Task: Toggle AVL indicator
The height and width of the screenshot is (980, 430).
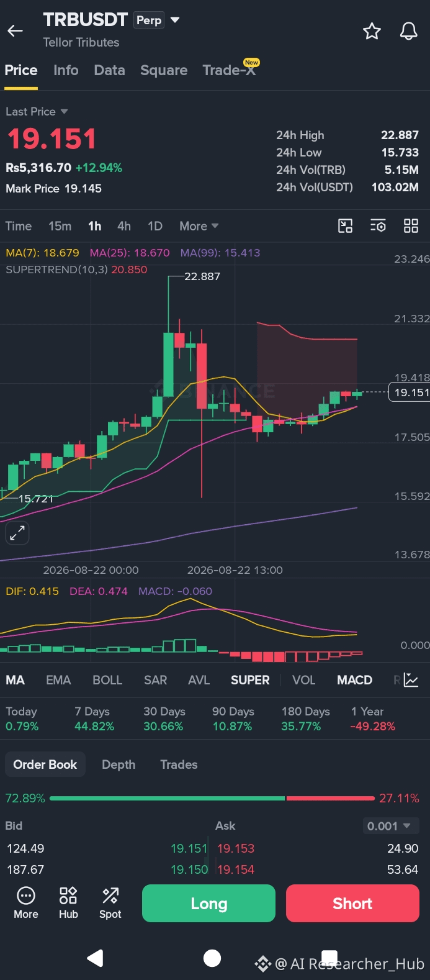Action: click(199, 680)
